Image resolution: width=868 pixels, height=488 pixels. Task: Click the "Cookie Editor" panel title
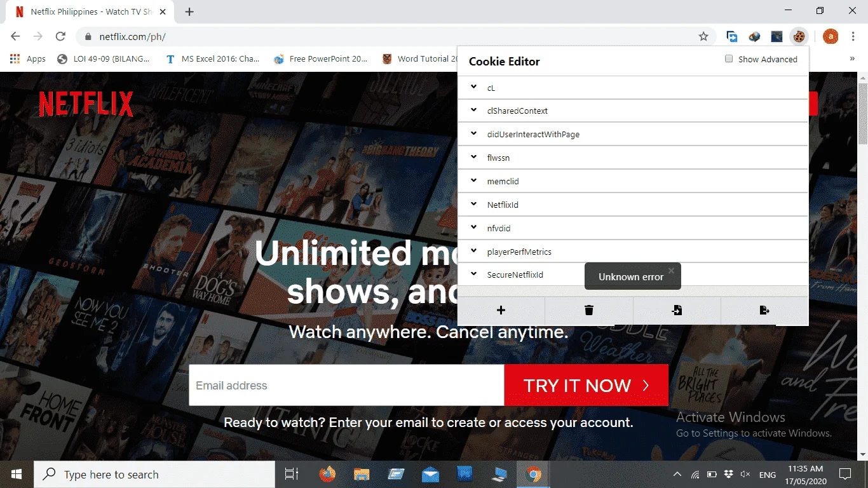click(x=505, y=62)
